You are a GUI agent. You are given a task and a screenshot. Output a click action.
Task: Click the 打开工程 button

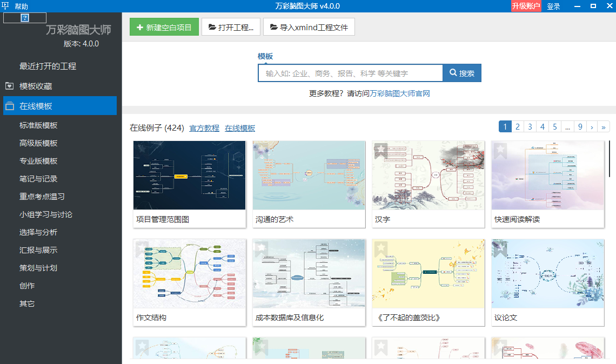tap(231, 27)
